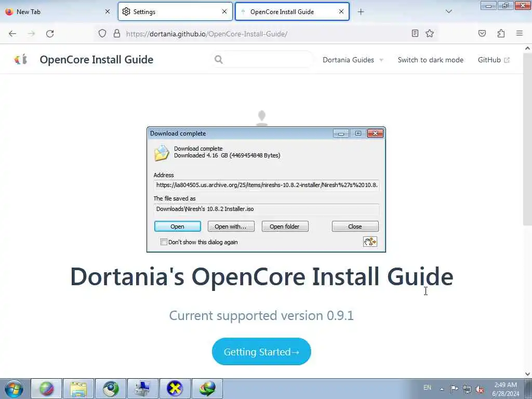
Task: Open Action Center flag tray icon
Action: pyautogui.click(x=454, y=389)
